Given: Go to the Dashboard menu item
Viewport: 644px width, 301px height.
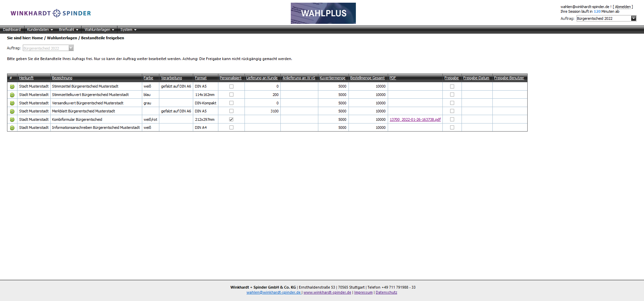Looking at the screenshot, I should tap(12, 30).
